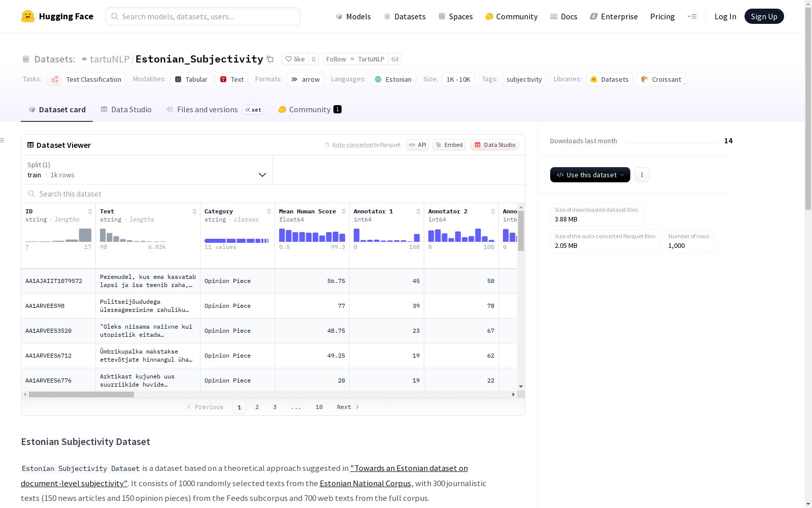
Task: Click the arrow format tag
Action: coord(305,79)
